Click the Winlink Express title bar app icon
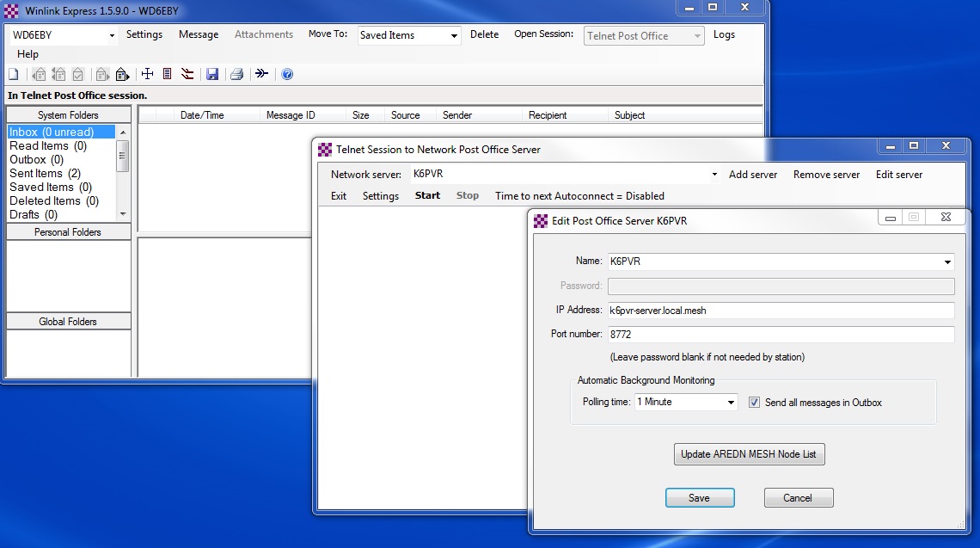This screenshot has height=548, width=980. click(x=11, y=10)
